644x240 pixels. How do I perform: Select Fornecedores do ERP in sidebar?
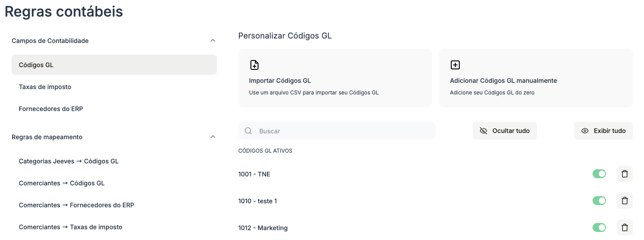coord(51,109)
